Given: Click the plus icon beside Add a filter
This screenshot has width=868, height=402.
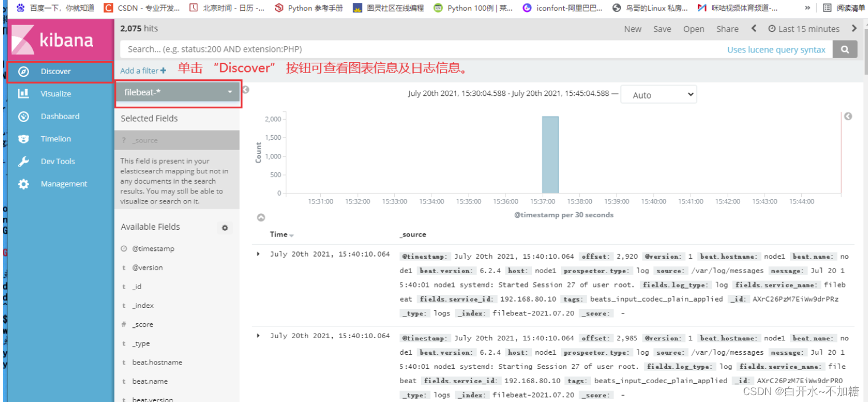Looking at the screenshot, I should point(163,71).
